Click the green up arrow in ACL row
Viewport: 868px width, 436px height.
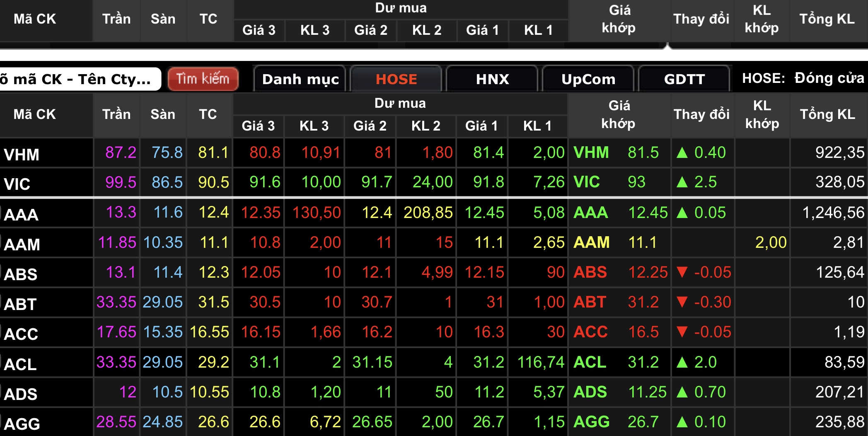coord(682,363)
